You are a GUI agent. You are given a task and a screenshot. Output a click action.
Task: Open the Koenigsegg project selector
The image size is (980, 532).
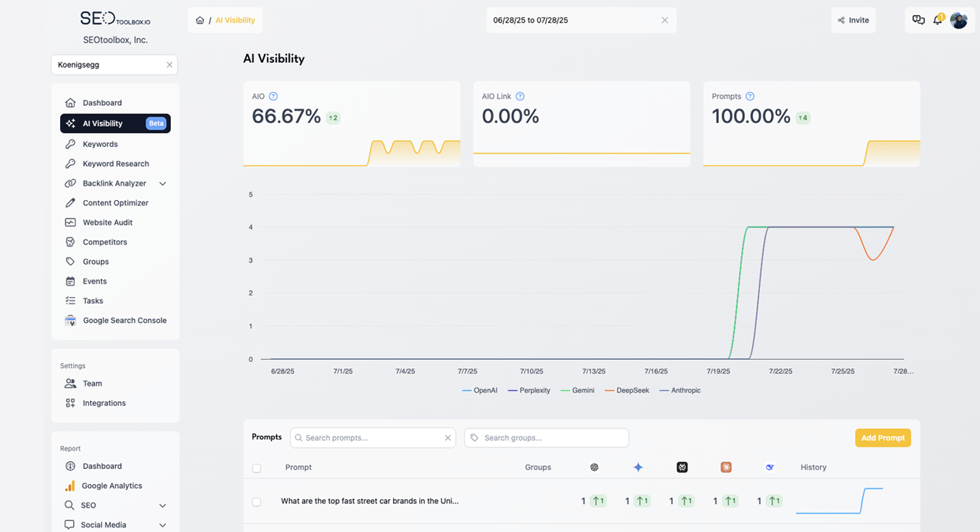coord(114,65)
